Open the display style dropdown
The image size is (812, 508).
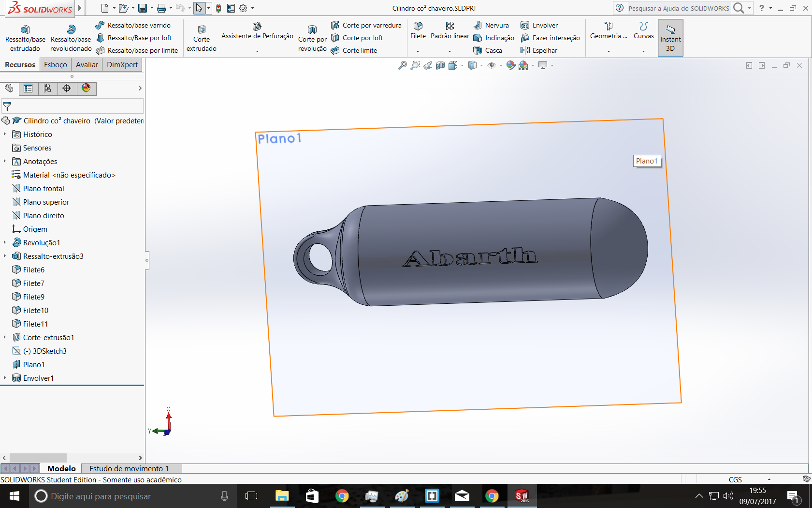[481, 65]
